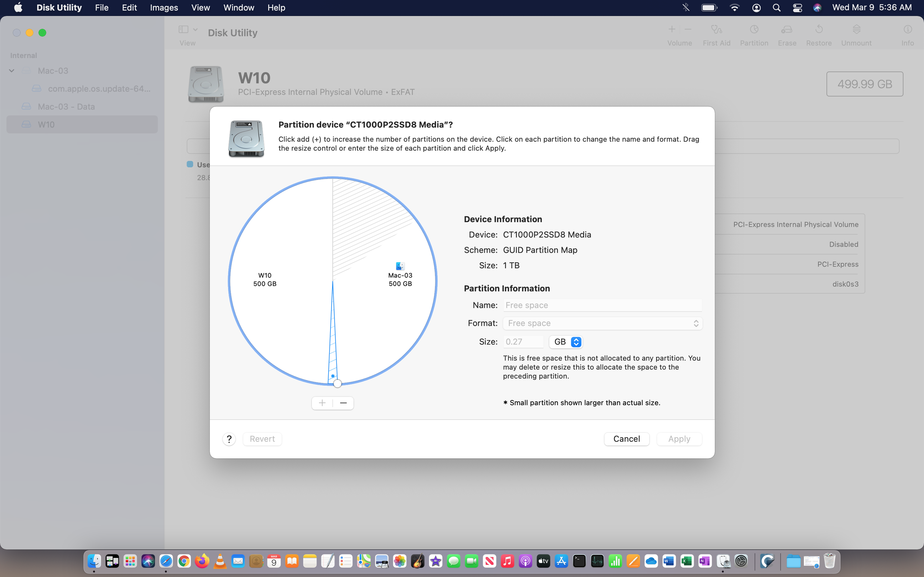Click the remove partition minus button

(x=343, y=403)
